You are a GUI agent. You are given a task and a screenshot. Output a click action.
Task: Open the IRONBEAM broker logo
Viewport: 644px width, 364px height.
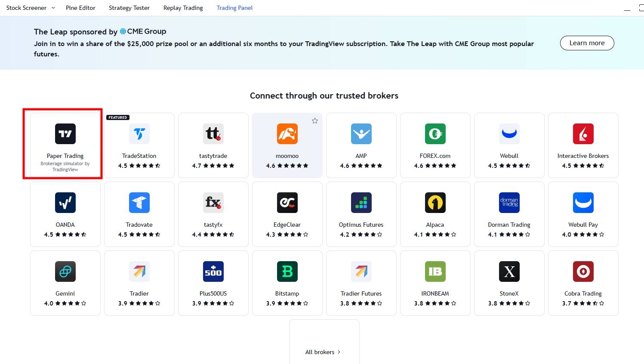[x=435, y=271]
